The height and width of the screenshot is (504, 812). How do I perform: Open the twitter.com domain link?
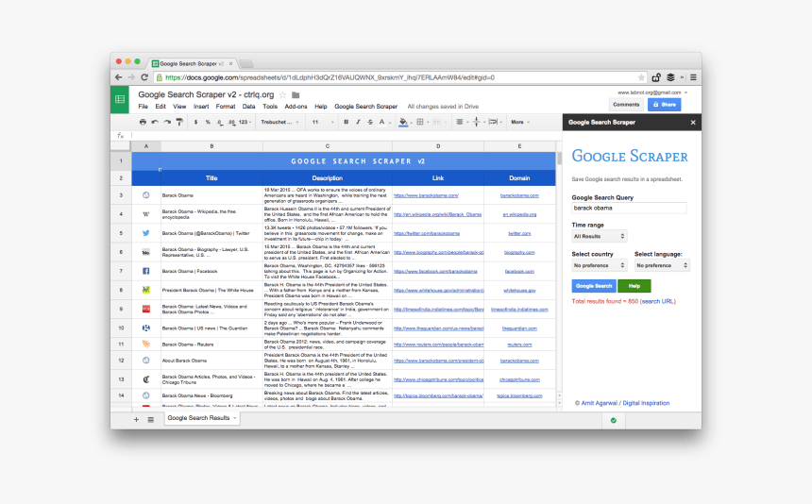click(x=519, y=233)
